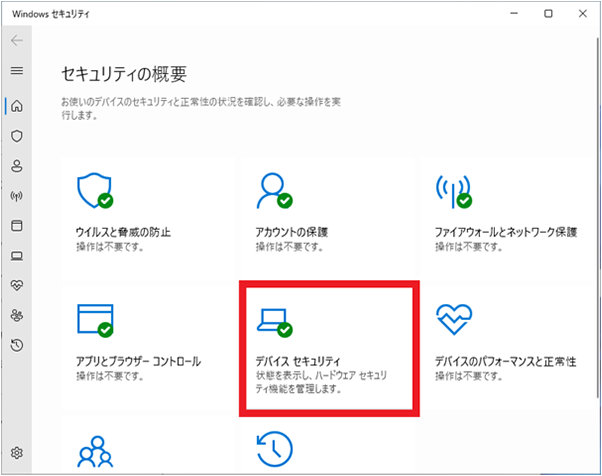Click the large browser window icon

pos(95,321)
